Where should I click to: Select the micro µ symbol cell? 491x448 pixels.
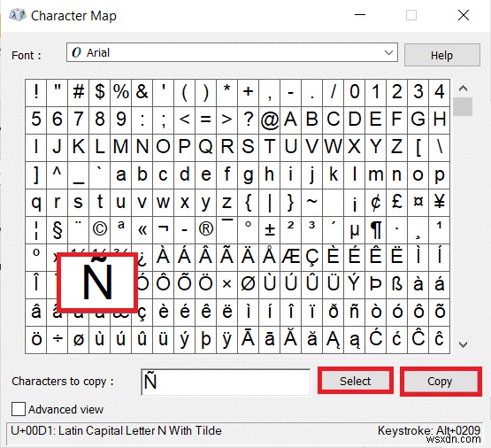click(x=355, y=230)
